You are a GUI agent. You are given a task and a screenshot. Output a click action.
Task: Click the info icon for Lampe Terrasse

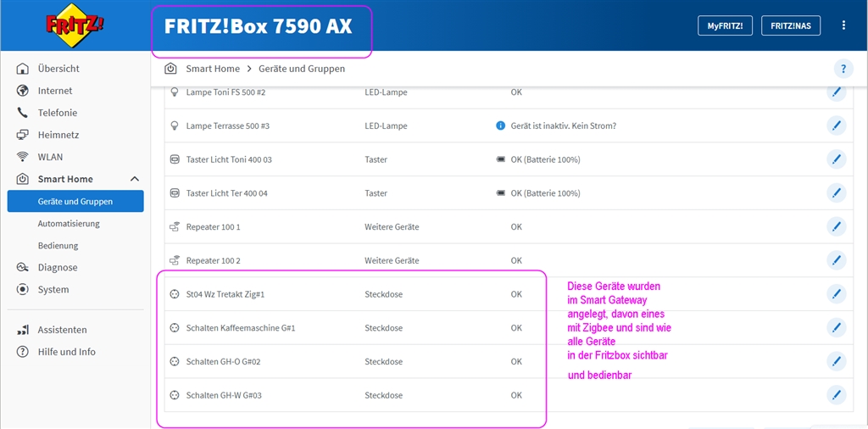pos(500,125)
